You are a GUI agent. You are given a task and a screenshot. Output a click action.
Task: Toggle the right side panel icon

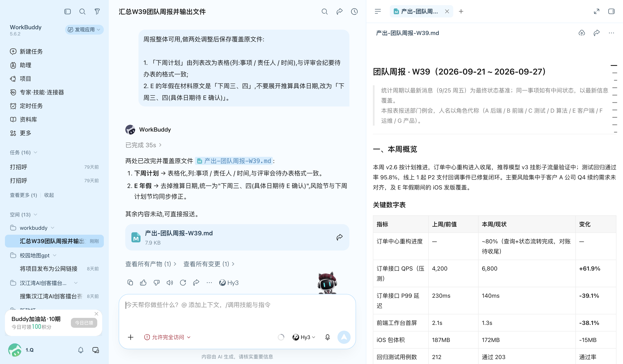pyautogui.click(x=611, y=11)
